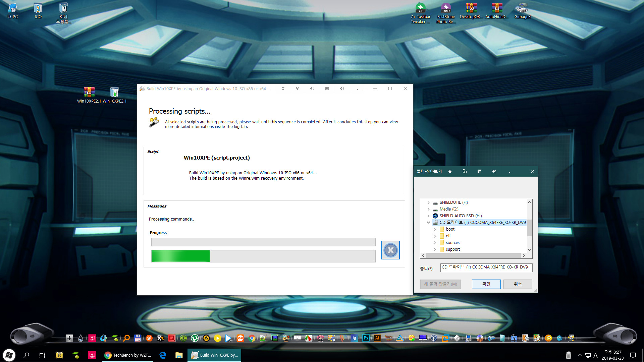Open the FastStone Photo Resizer desktop icon

tap(446, 13)
